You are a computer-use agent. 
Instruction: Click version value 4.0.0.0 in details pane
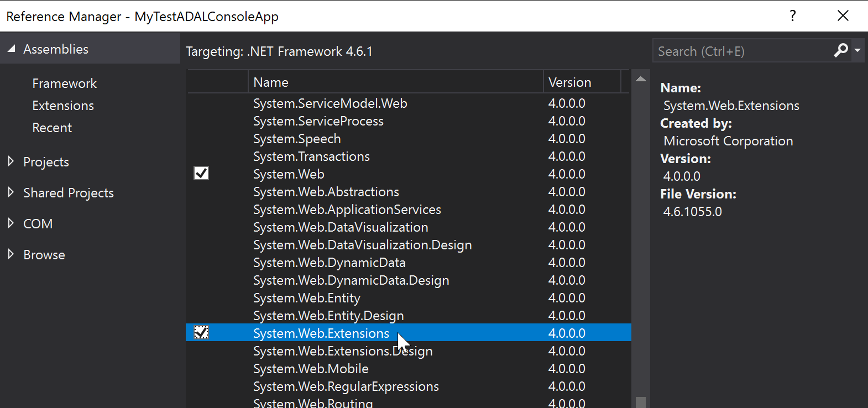point(682,176)
